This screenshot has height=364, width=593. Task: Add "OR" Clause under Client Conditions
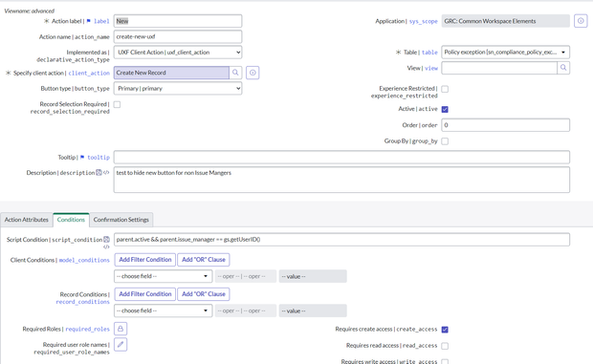click(x=204, y=260)
